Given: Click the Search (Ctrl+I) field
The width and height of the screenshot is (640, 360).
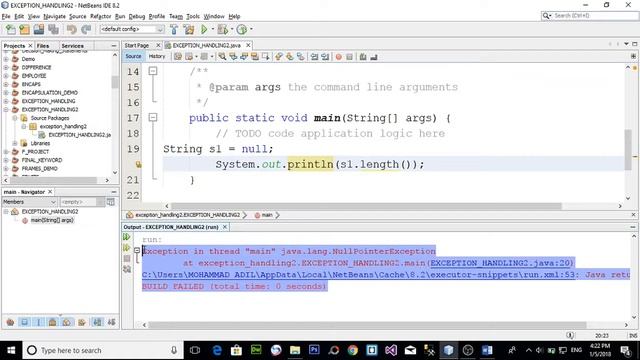Looking at the screenshot, I should coord(590,16).
